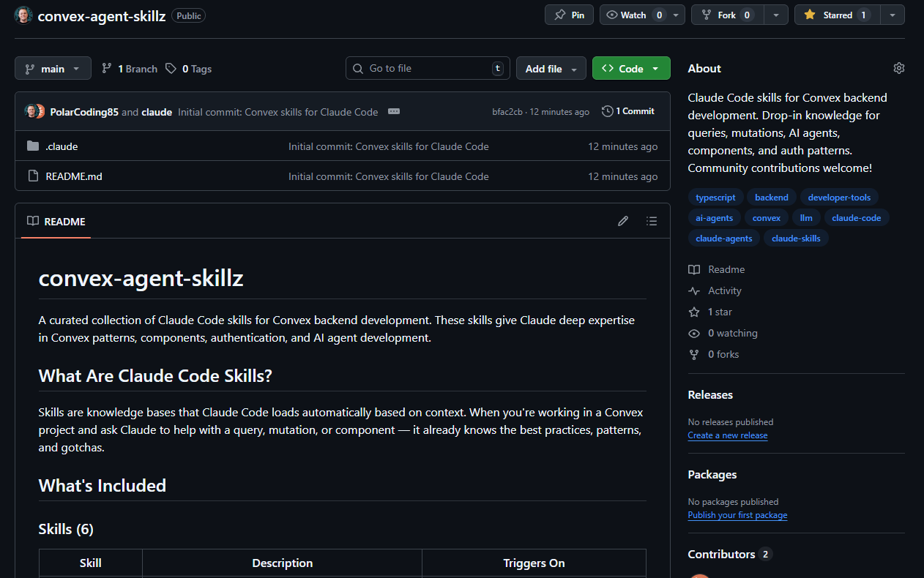Click the commit history clock icon
This screenshot has height=578, width=924.
[607, 110]
